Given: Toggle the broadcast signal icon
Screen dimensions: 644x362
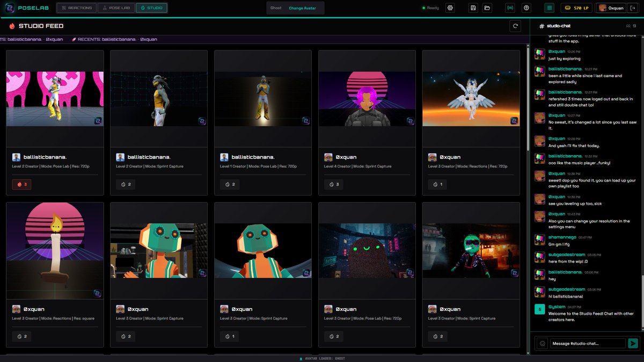Looking at the screenshot, I should click(x=510, y=8).
